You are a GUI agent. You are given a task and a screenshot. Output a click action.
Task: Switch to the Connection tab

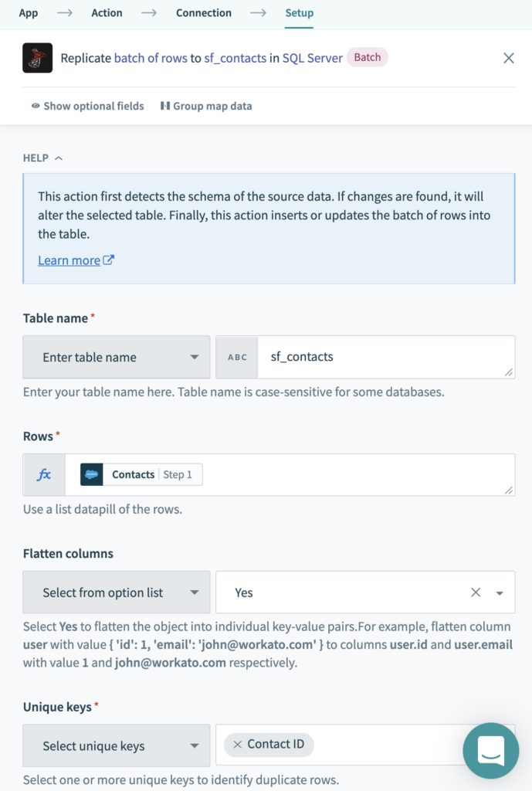tap(203, 12)
